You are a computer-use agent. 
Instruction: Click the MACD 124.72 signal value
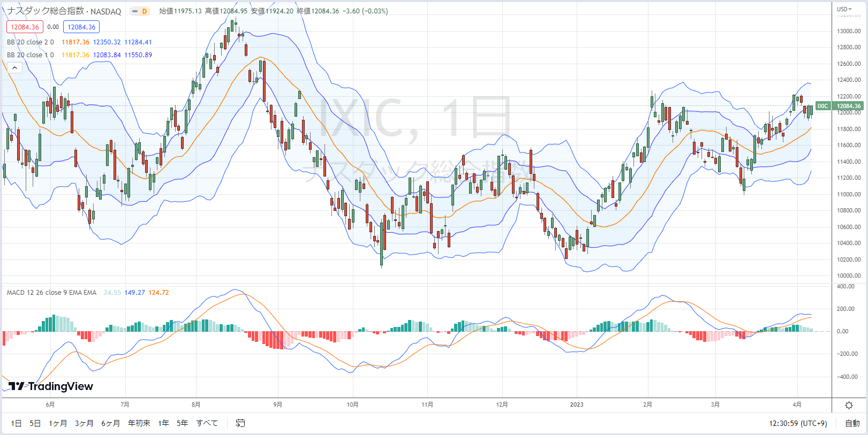158,293
